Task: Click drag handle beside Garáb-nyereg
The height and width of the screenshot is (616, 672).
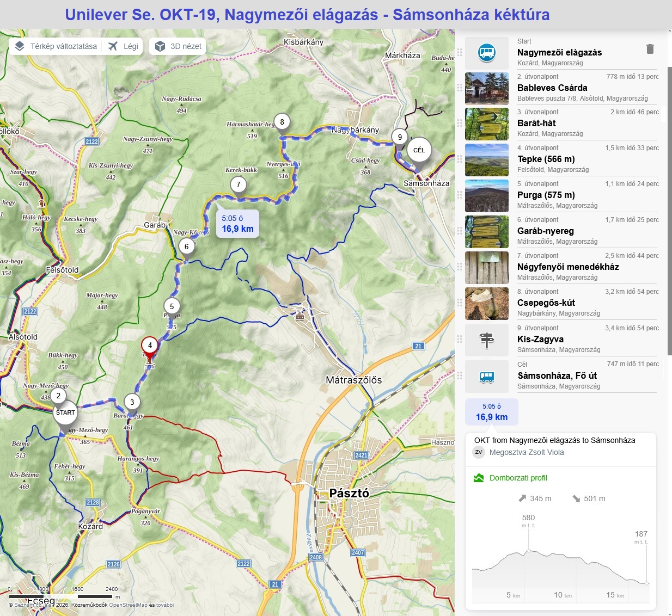Action: pos(460,231)
